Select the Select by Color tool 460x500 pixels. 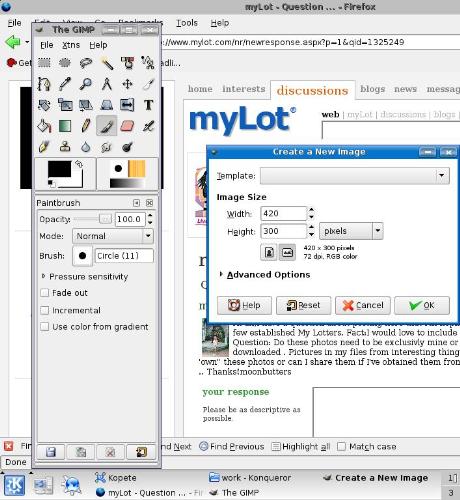coord(127,63)
